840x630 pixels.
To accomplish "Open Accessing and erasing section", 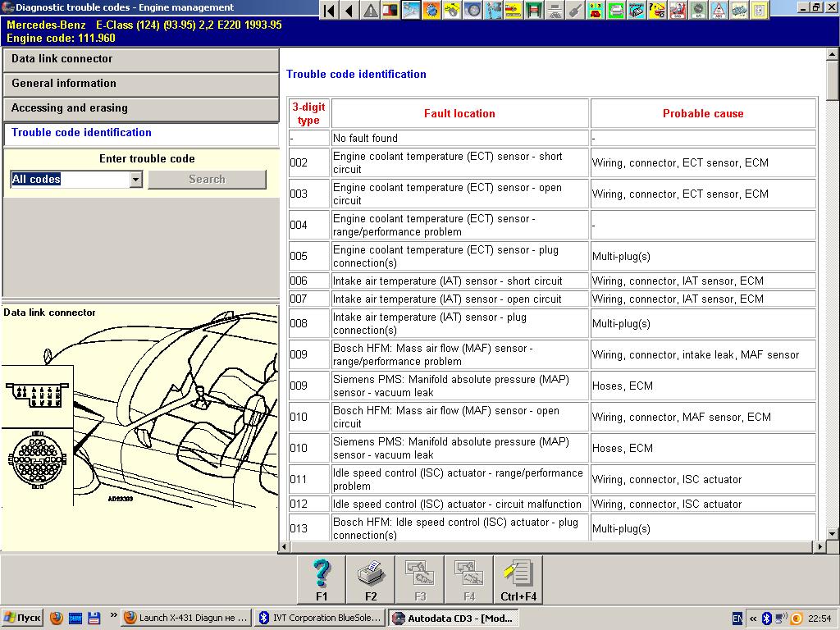I will (141, 108).
